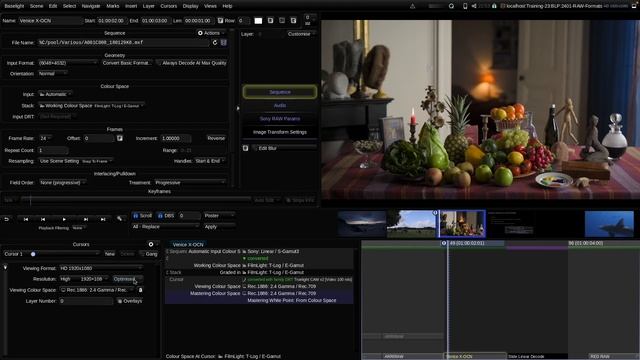Screen dimensions: 640x360
Task: Click the lock icon beside Row
Action: [220, 20]
